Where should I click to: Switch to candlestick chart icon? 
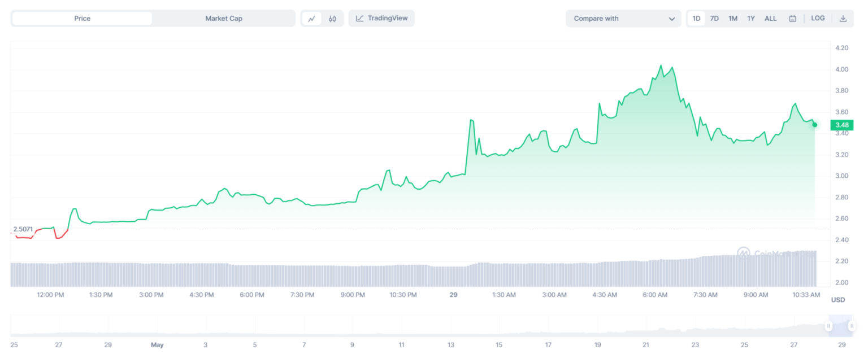[x=332, y=19]
